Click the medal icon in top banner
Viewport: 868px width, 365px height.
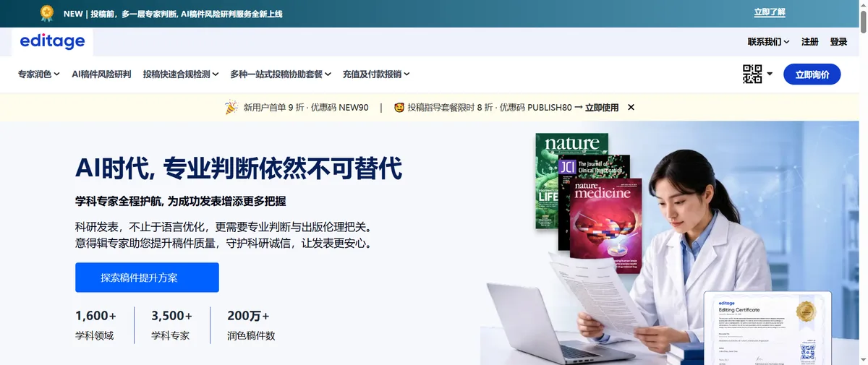point(47,12)
